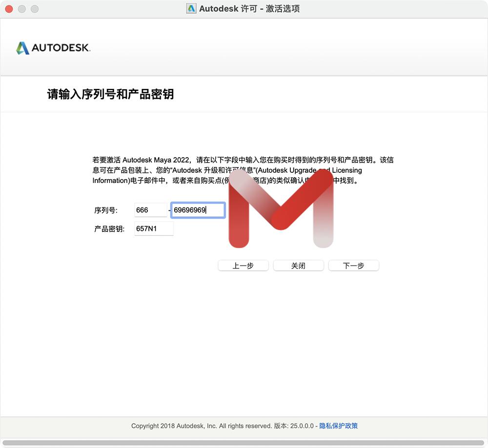Click the window title Autodesk 许可 - 激活选项
The width and height of the screenshot is (488, 448).
(249, 9)
